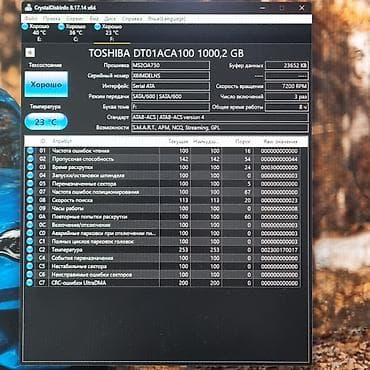Click the Хорошо health status button

tap(46, 84)
